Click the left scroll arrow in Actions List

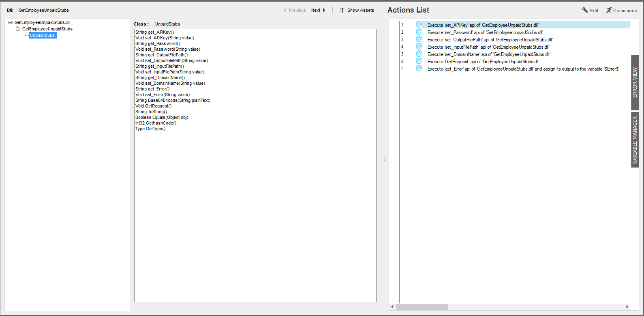point(392,307)
